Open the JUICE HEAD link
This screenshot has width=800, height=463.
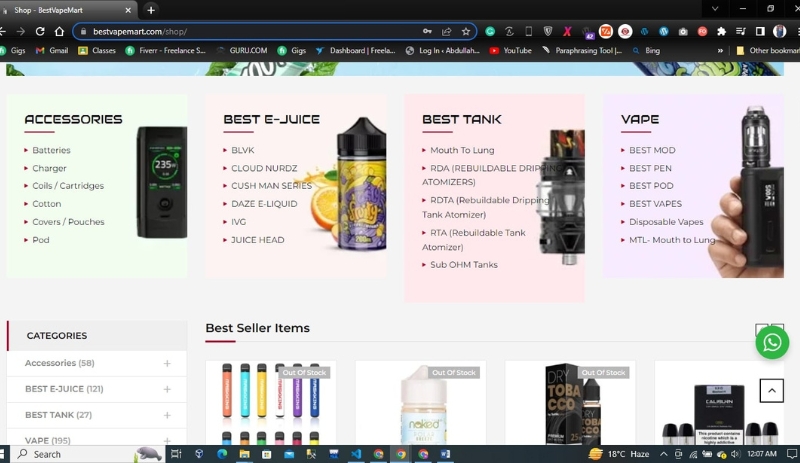258,240
